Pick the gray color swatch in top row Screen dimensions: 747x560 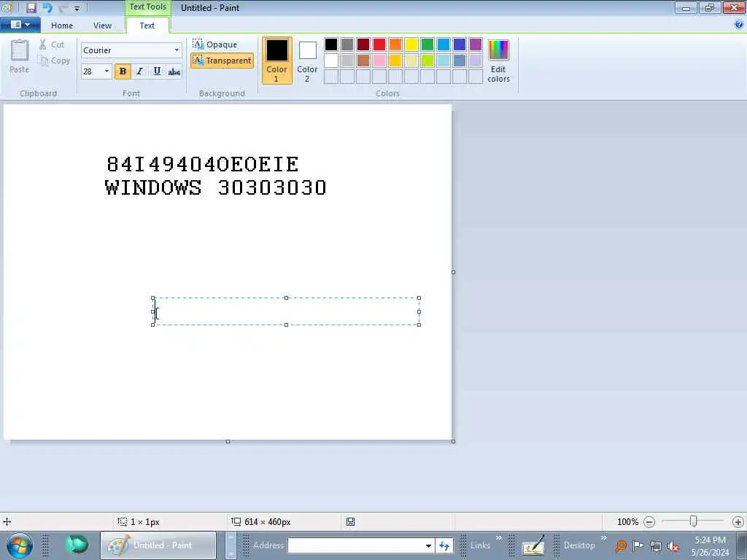click(x=347, y=44)
